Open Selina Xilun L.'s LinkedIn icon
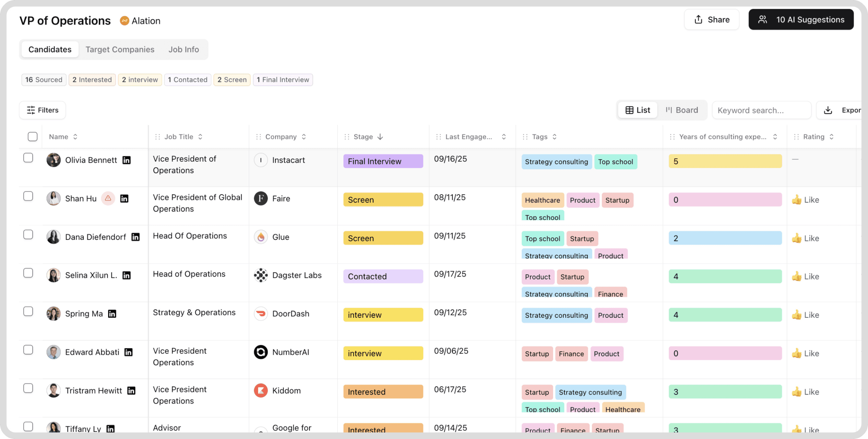The width and height of the screenshot is (868, 439). click(x=126, y=275)
